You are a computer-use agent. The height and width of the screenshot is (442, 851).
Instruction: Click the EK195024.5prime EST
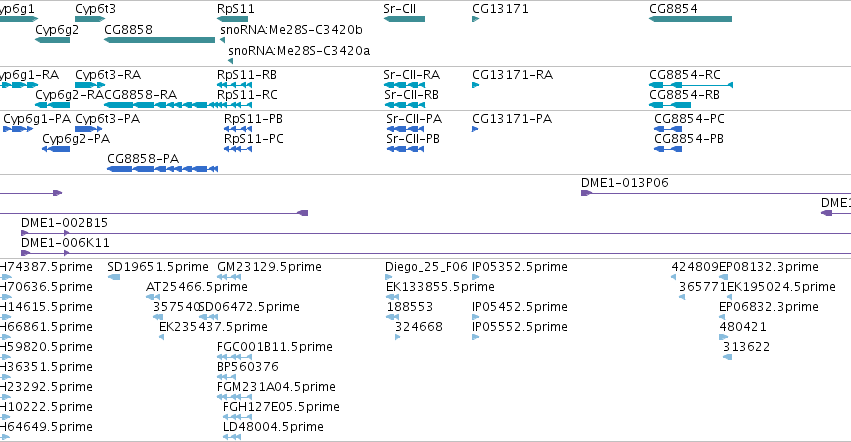coord(730,297)
